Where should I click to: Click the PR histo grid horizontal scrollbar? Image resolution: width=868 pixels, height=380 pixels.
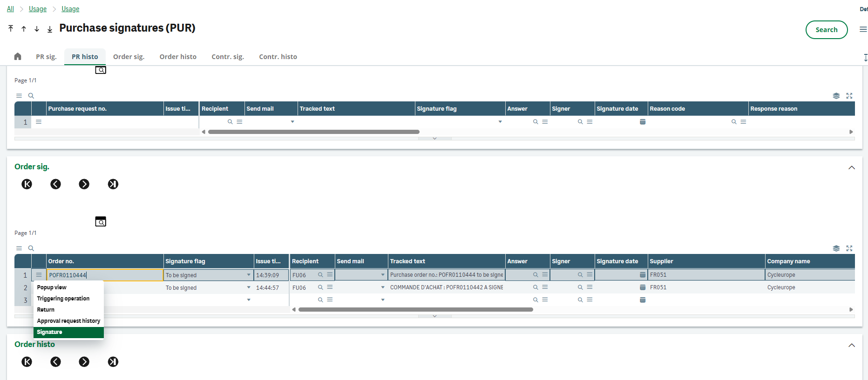pos(314,132)
